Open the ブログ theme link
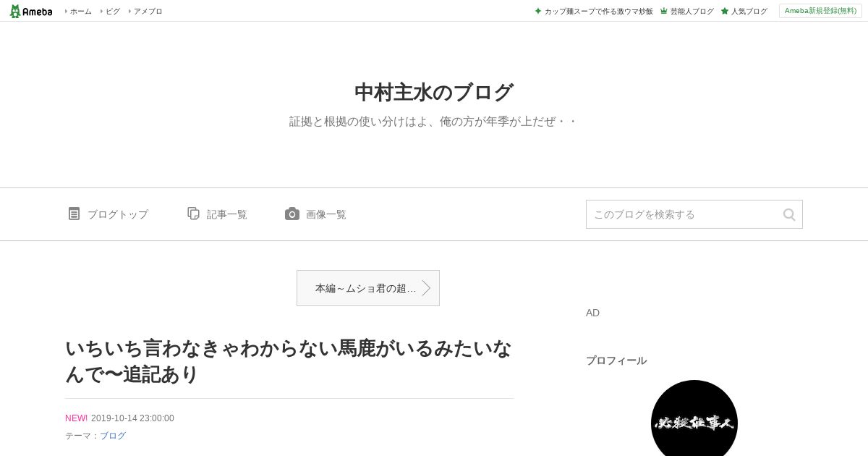 pos(113,436)
